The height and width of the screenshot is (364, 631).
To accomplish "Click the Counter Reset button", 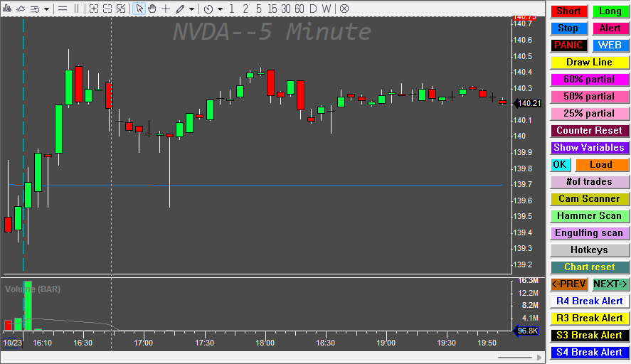I will (590, 130).
